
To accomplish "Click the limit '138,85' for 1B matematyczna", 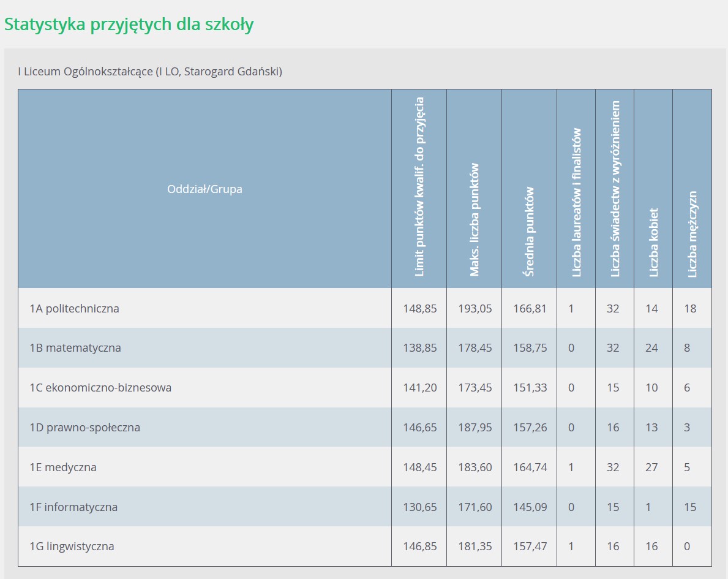I will pos(419,348).
